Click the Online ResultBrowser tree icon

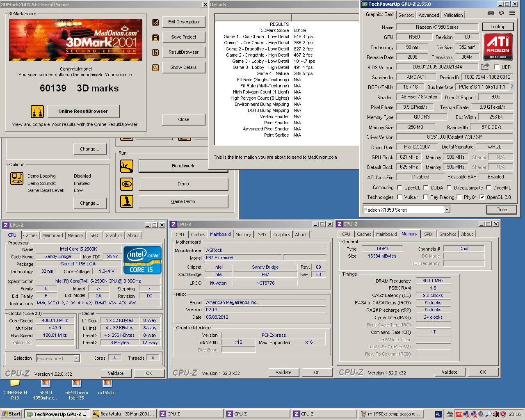coord(37,112)
